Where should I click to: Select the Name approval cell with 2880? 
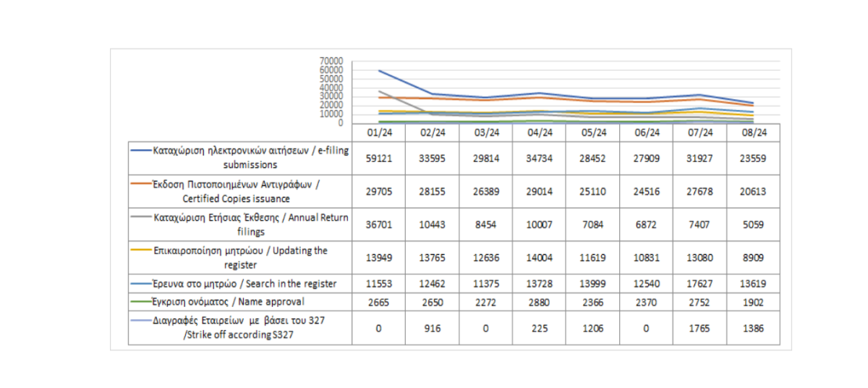pyautogui.click(x=539, y=302)
